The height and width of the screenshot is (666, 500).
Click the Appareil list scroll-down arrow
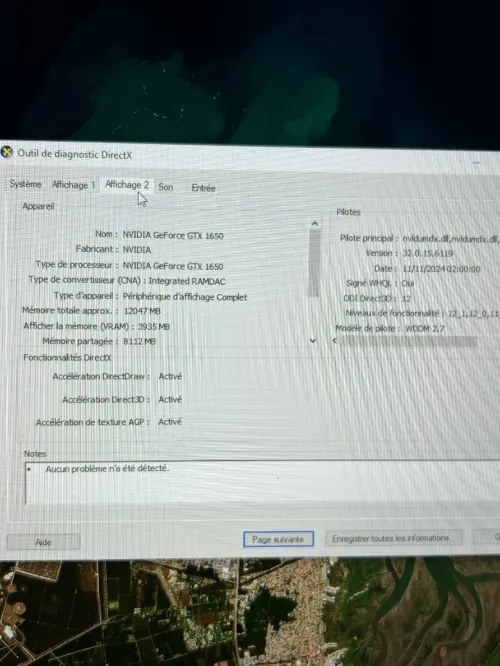(x=313, y=341)
